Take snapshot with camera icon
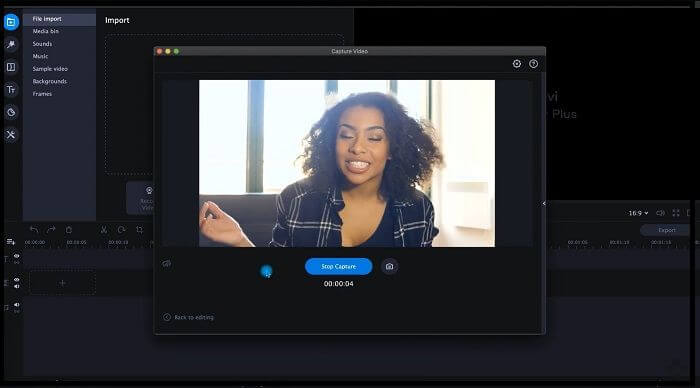The image size is (700, 388). coord(389,267)
